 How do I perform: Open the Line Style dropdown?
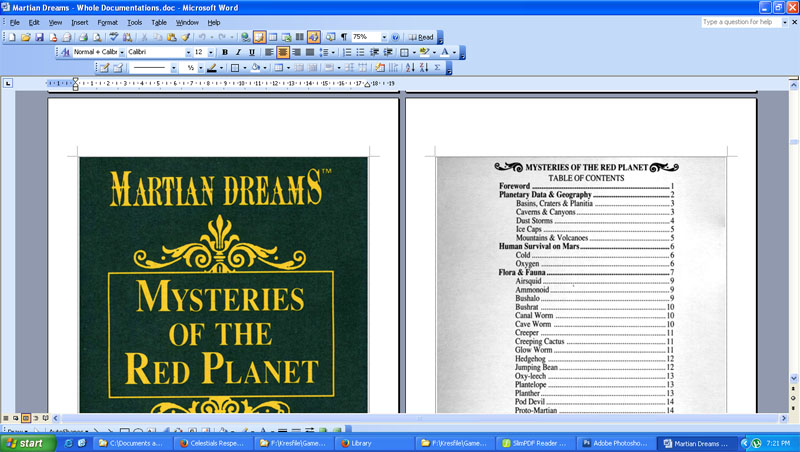[x=173, y=67]
